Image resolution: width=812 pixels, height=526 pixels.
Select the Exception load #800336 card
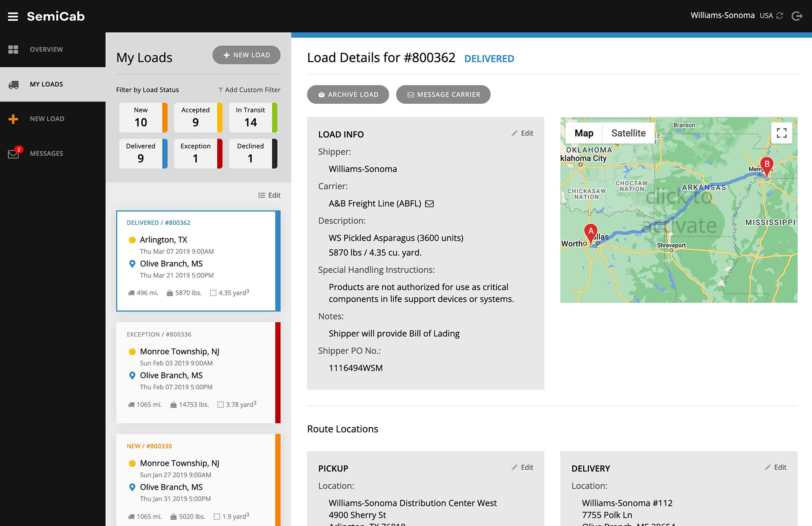pyautogui.click(x=198, y=373)
